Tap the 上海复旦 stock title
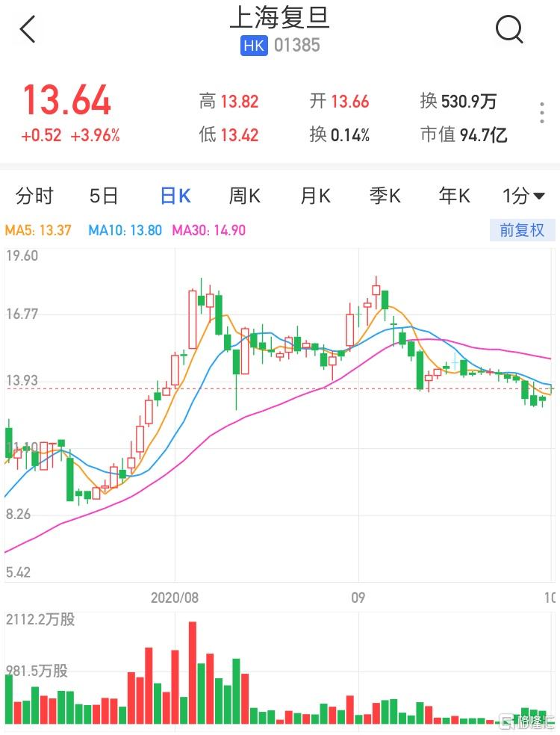 tap(279, 18)
